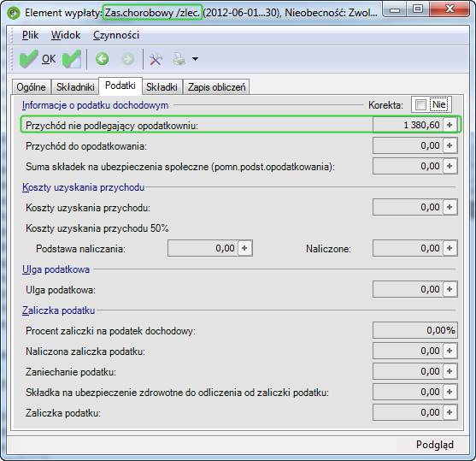Click plus button beside Przychód do opodatkowania
This screenshot has width=476, height=461.
pyautogui.click(x=450, y=145)
